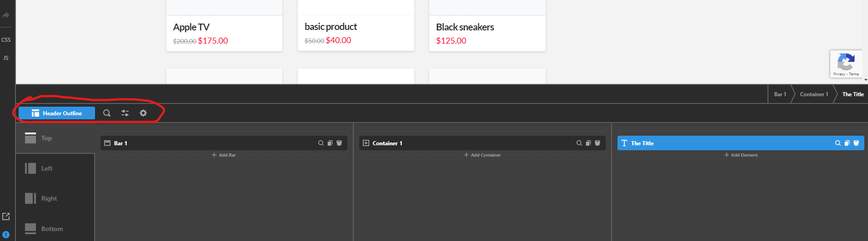Open the CSS editor in left sidebar
868x241 pixels.
pyautogui.click(x=6, y=40)
